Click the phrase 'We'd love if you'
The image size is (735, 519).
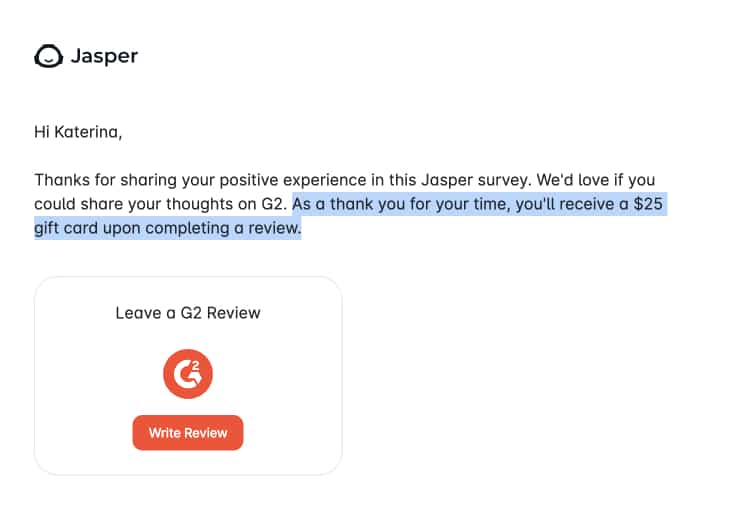pyautogui.click(x=596, y=180)
